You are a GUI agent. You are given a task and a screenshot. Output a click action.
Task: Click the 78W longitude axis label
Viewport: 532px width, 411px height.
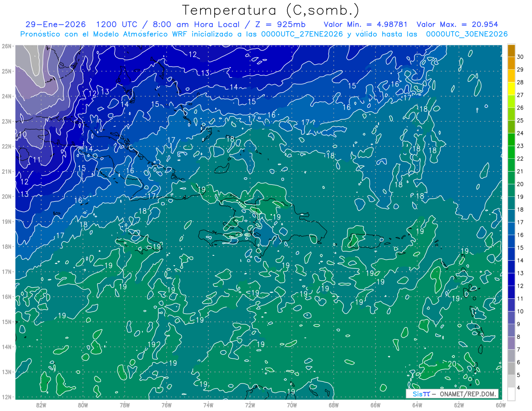click(x=125, y=405)
